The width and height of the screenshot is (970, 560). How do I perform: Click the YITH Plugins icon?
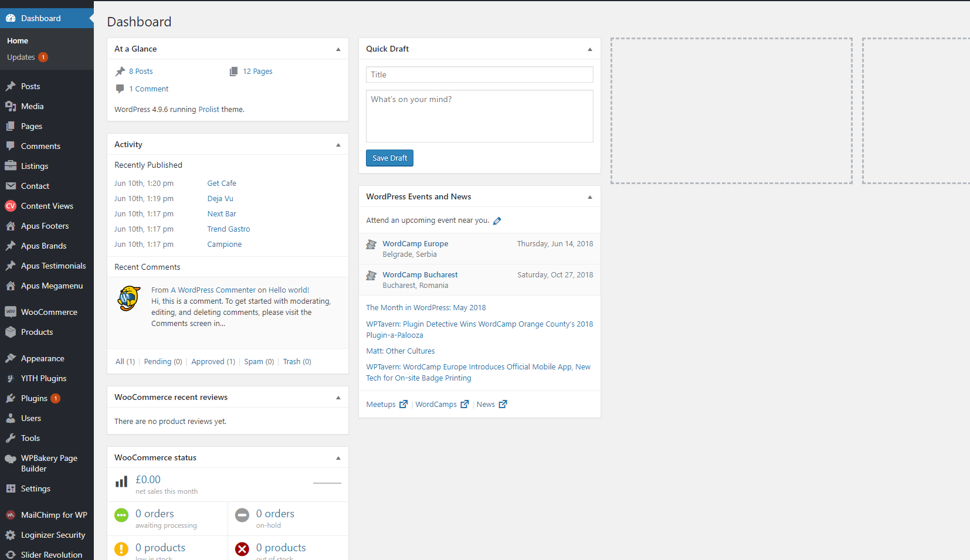[x=11, y=378]
